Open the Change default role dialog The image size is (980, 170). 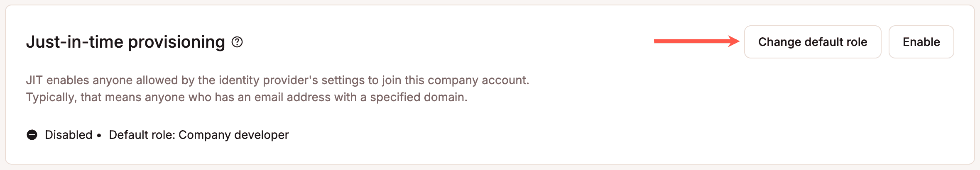[x=812, y=42]
